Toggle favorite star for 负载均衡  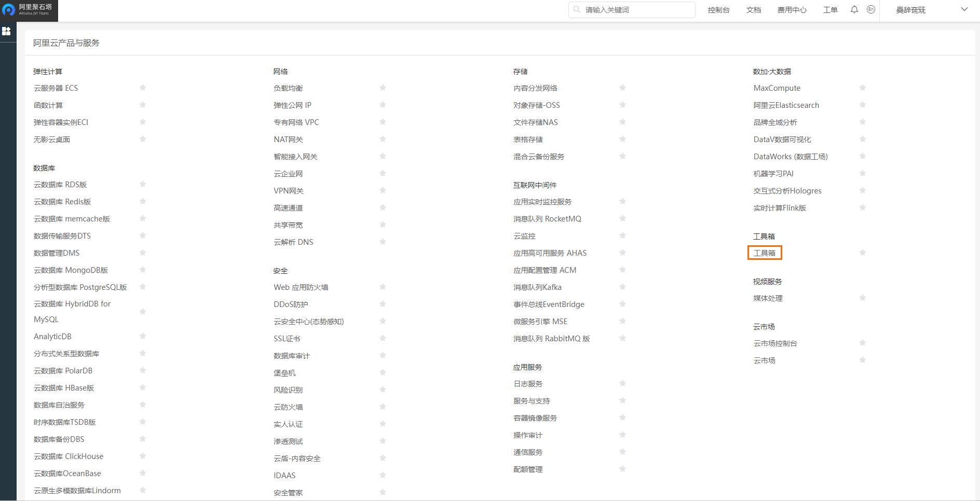(383, 88)
